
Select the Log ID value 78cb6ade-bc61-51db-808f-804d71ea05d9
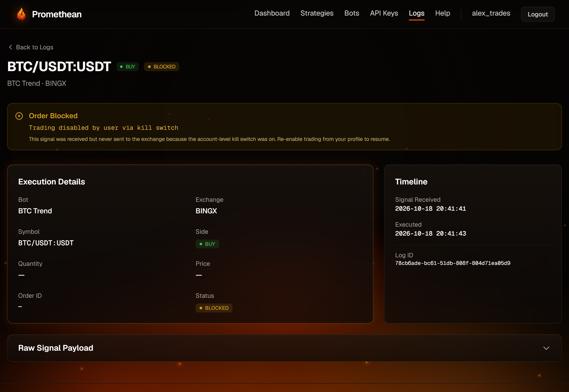coord(453,263)
